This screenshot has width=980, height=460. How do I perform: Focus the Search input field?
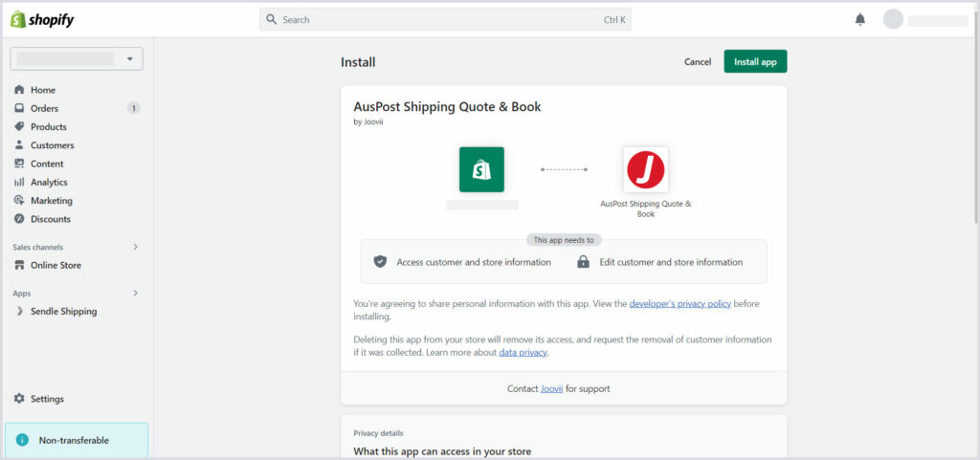tap(445, 19)
